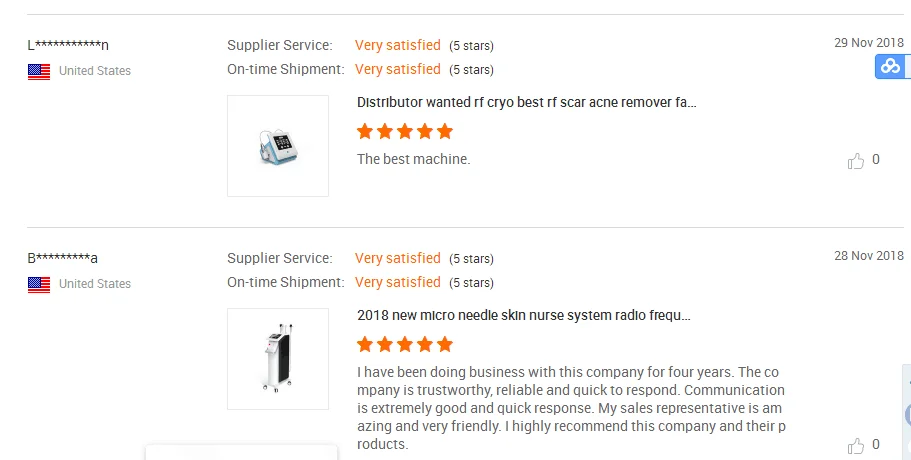911x460 pixels.
Task: Click On-time Shipment "Very satisfied" in B*********a's review
Action: point(398,282)
